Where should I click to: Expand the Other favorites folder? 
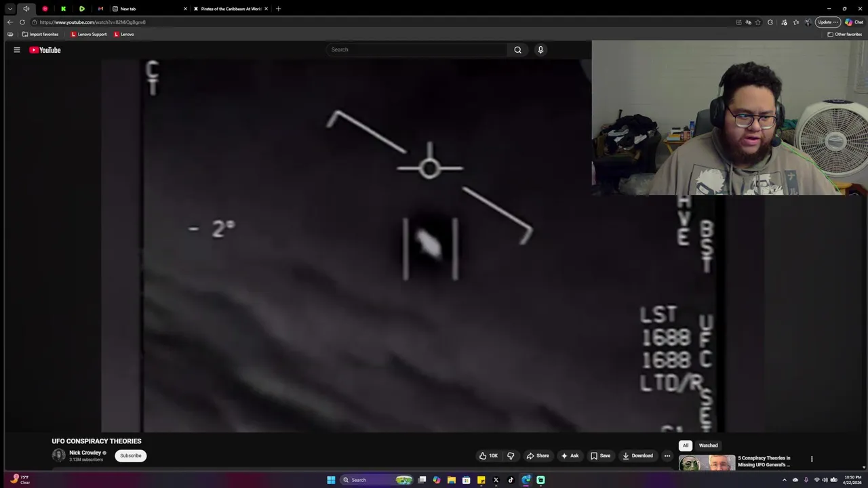pos(844,34)
